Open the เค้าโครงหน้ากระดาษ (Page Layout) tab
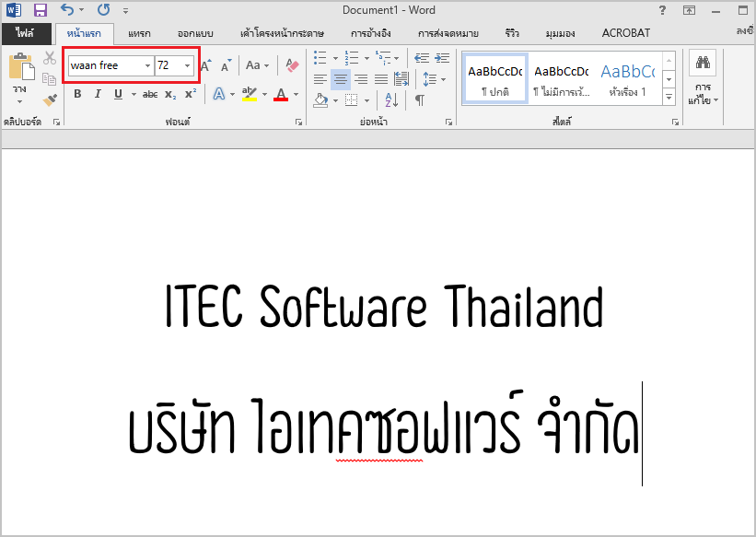The width and height of the screenshot is (756, 537). [x=282, y=33]
